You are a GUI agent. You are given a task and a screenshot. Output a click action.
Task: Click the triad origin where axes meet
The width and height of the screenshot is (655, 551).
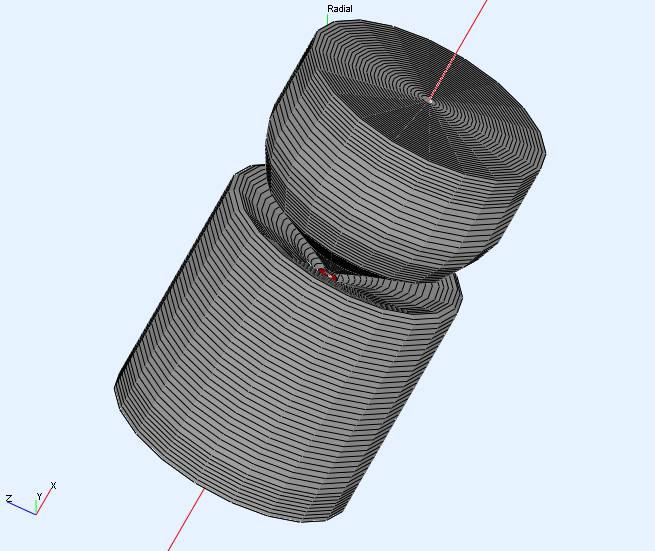pyautogui.click(x=36, y=513)
